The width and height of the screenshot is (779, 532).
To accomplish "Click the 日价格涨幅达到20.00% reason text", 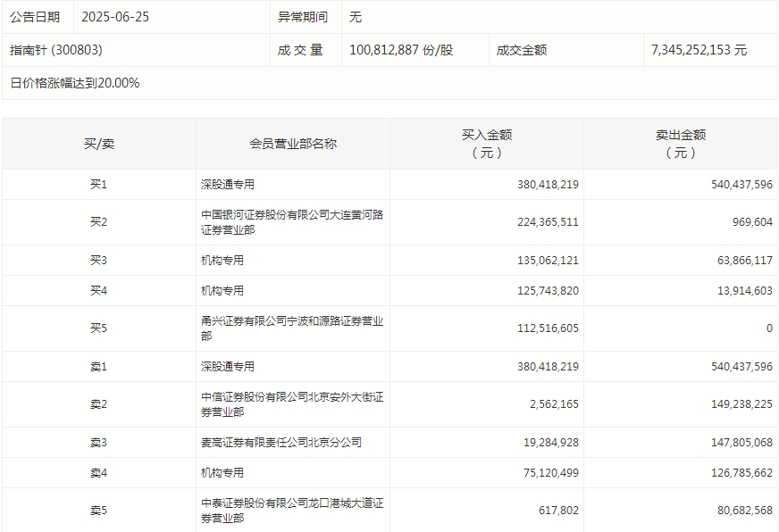I will (75, 83).
